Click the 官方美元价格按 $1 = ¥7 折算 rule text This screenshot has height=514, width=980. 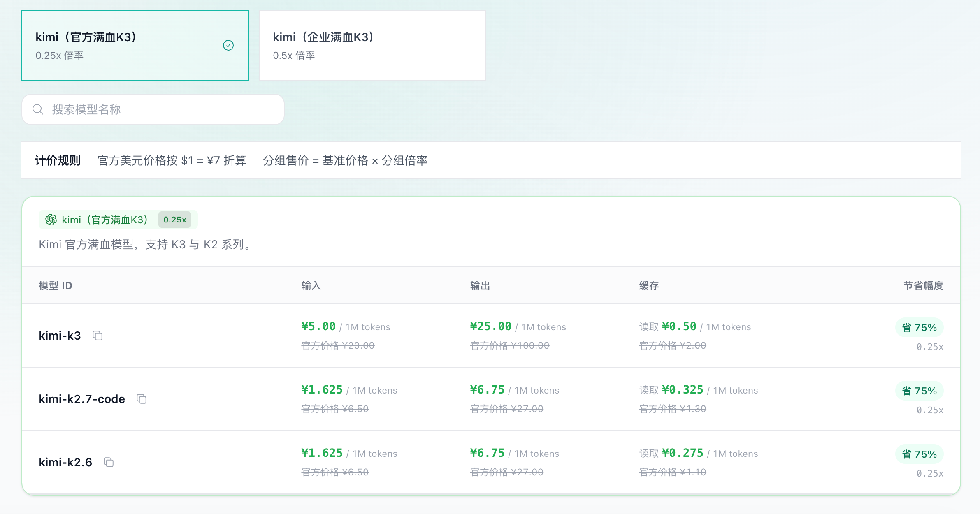point(172,160)
